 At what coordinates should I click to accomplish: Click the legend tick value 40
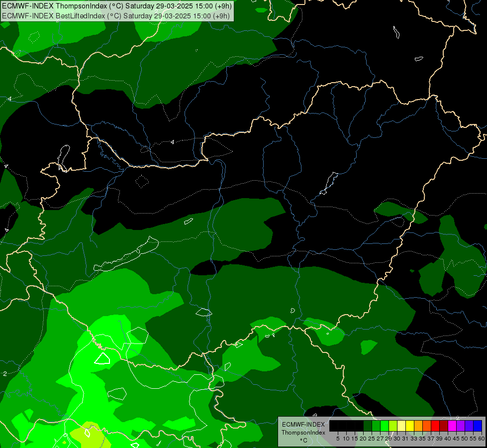tap(448, 439)
